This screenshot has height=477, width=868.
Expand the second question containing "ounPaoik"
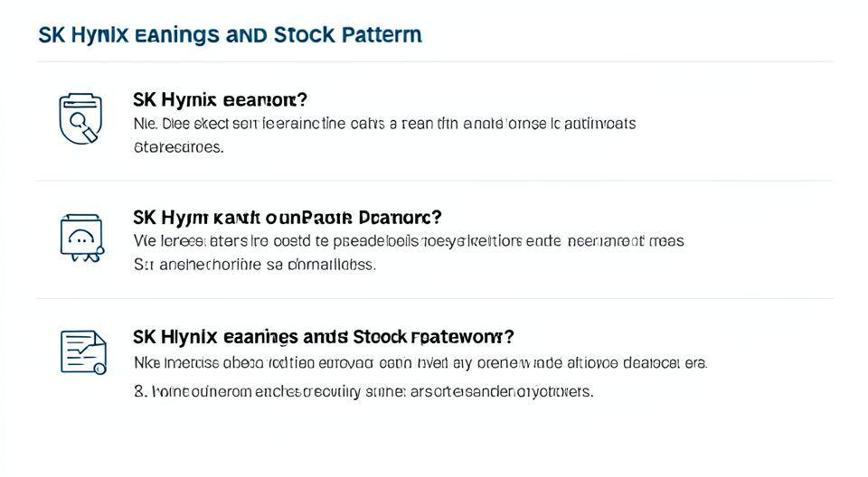[287, 218]
